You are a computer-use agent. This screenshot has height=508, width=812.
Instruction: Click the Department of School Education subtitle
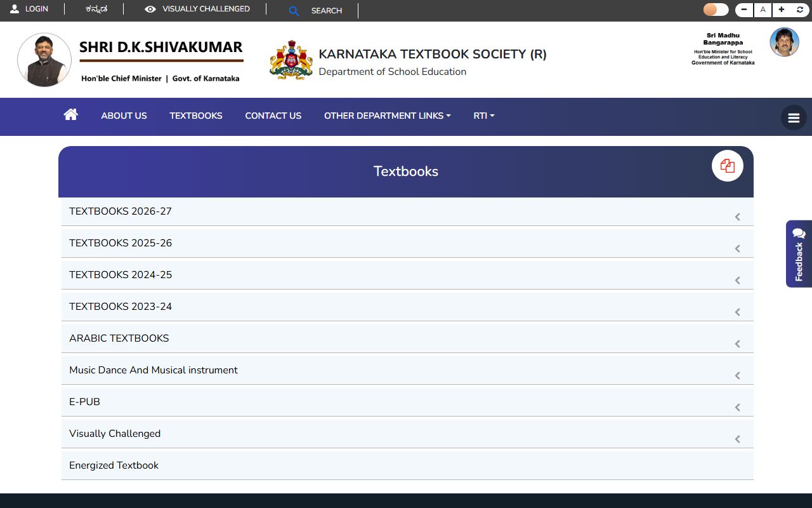click(x=393, y=72)
